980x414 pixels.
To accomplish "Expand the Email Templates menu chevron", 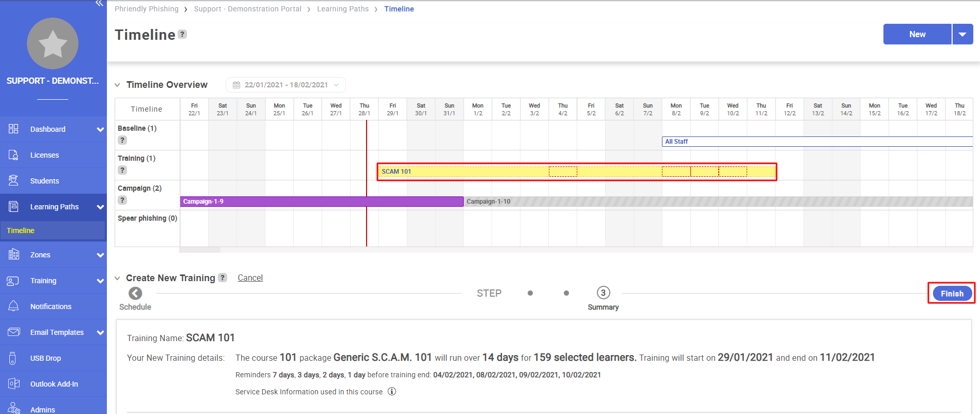I will (100, 332).
